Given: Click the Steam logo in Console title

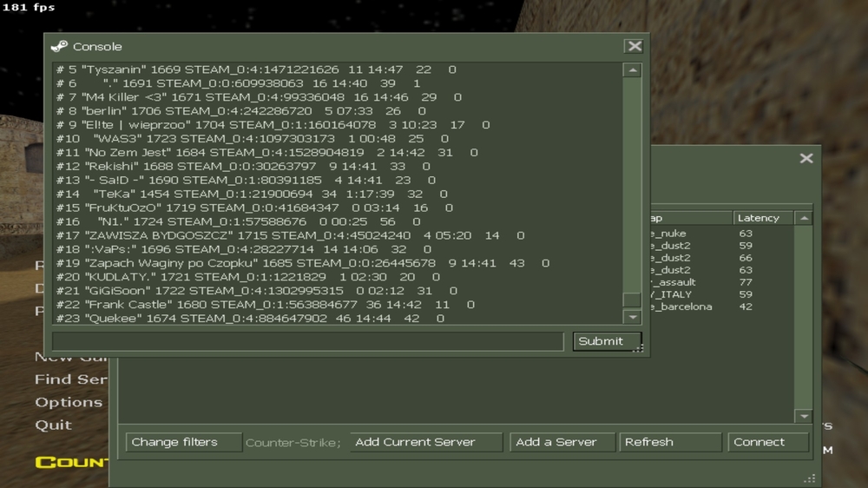Looking at the screenshot, I should coord(59,47).
